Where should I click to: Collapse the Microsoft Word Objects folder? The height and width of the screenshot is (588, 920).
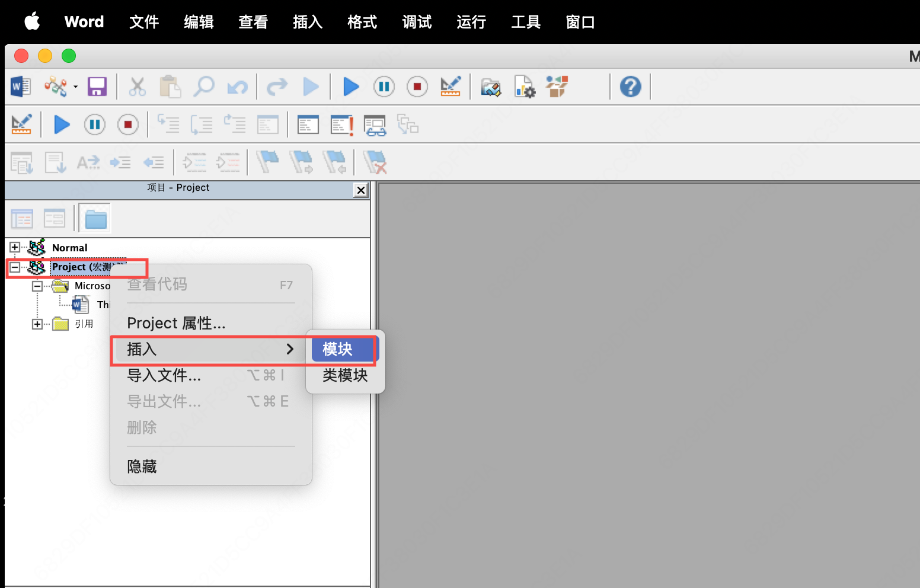point(37,286)
